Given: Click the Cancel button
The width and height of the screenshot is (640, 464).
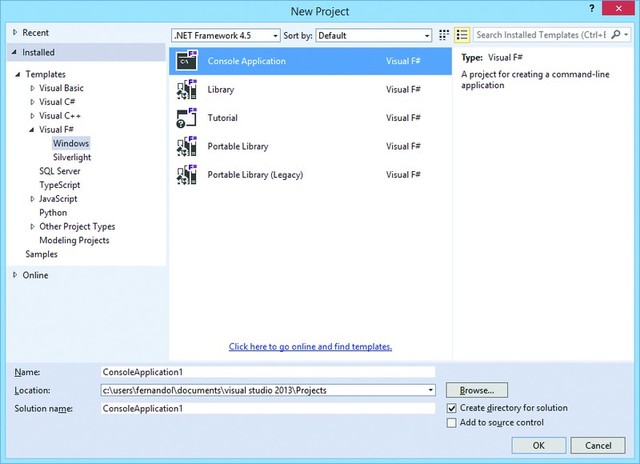Looking at the screenshot, I should coord(598,445).
